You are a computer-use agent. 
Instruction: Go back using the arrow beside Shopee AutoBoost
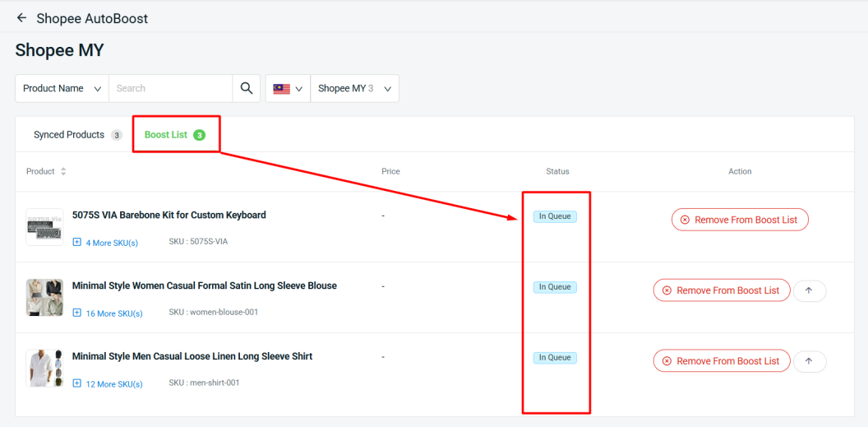click(21, 18)
